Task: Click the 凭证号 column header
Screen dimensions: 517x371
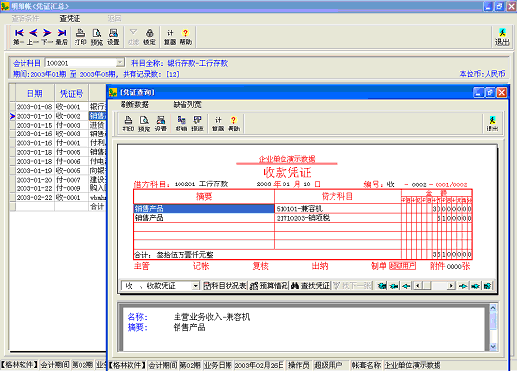Action: 71,93
